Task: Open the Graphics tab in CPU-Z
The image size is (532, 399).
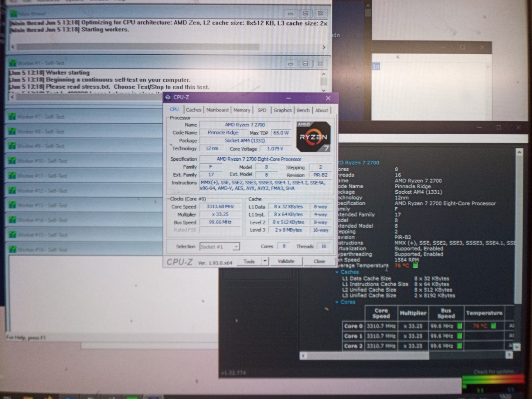Action: [283, 110]
